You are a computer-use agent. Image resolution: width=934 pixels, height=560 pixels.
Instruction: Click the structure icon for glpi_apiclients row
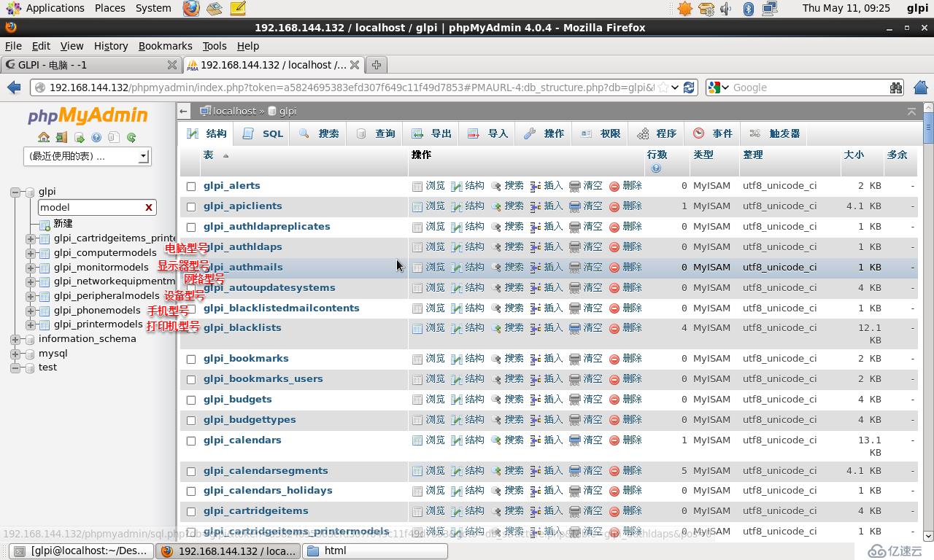click(457, 207)
